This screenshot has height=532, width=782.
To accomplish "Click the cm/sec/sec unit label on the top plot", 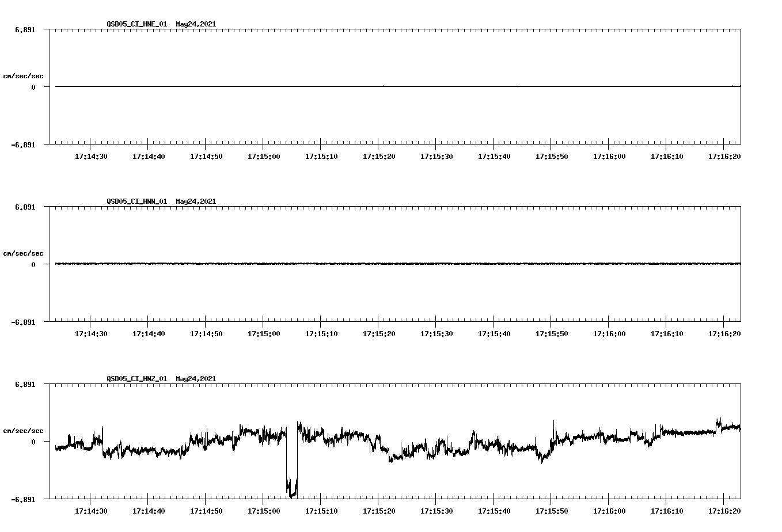I will pos(24,75).
